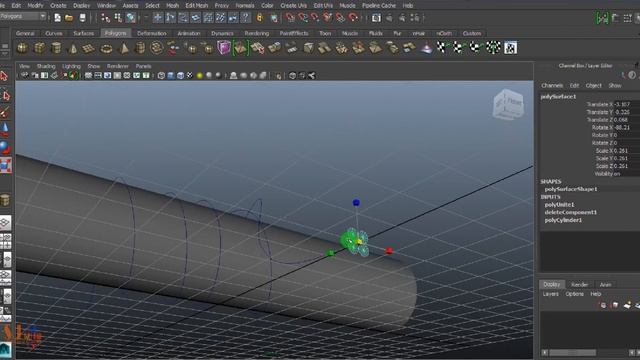Open the viewport View menu
The height and width of the screenshot is (360, 640).
pyautogui.click(x=24, y=66)
